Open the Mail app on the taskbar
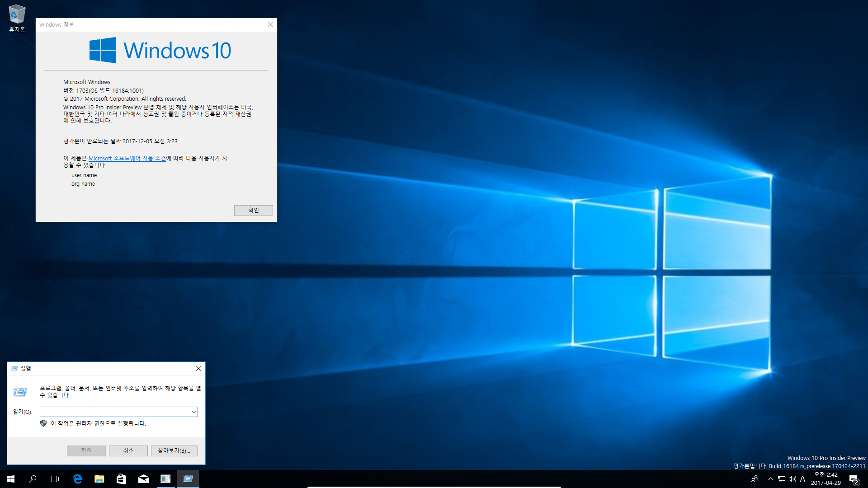868x488 pixels. [x=144, y=479]
